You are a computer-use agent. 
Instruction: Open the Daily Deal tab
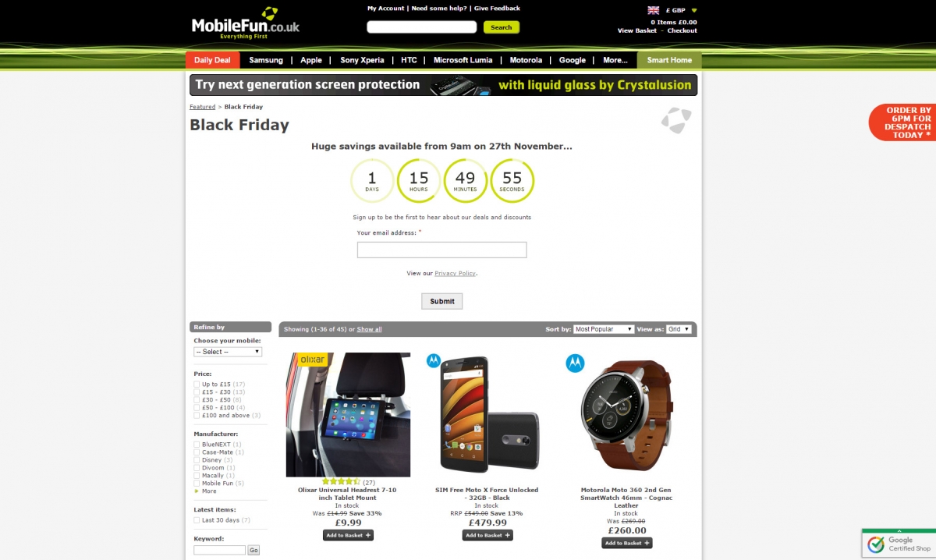click(212, 60)
